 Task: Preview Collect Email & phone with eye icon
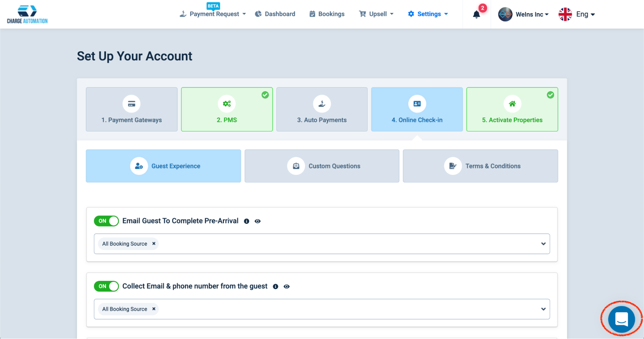tap(286, 286)
